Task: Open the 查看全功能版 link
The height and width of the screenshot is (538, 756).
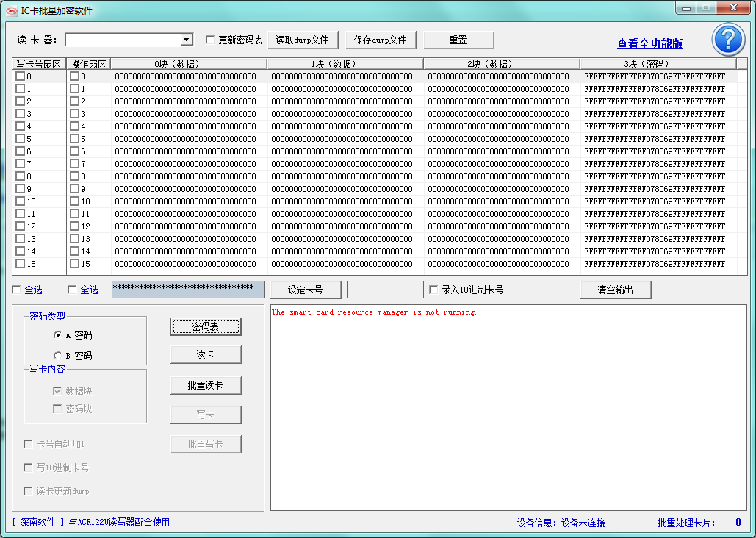Action: tap(649, 43)
